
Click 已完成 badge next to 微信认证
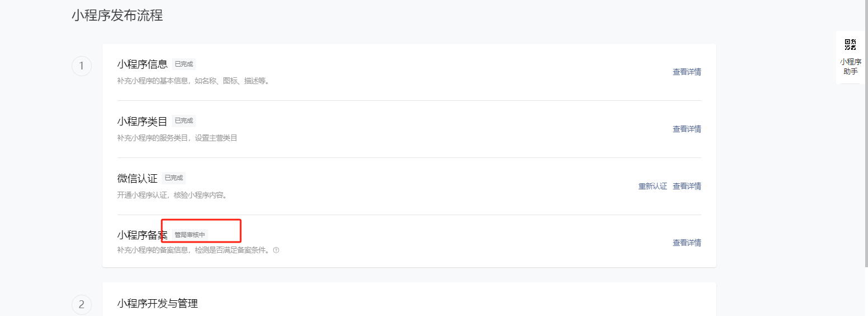coord(173,178)
